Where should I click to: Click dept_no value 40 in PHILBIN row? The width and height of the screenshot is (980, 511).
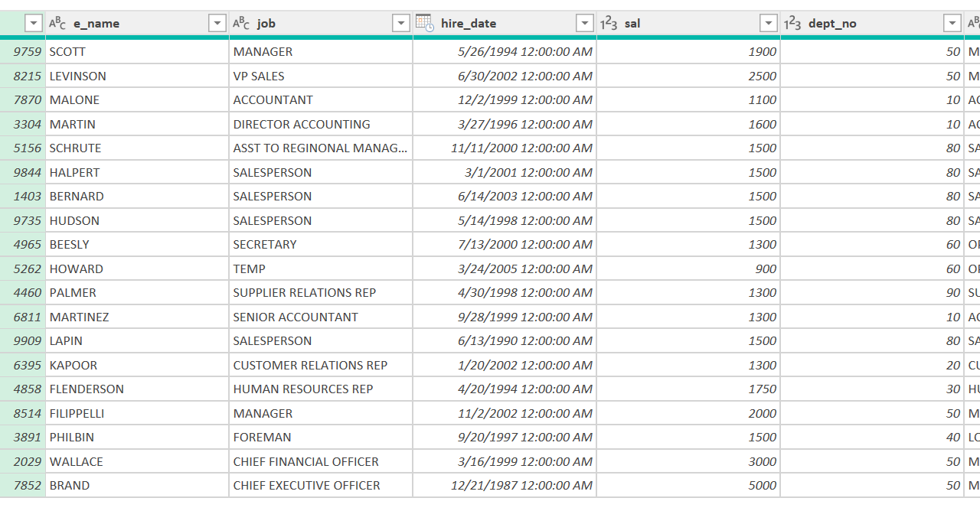872,438
